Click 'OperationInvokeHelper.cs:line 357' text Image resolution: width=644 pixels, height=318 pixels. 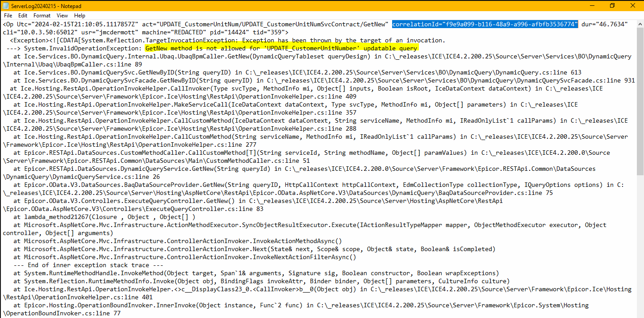click(x=297, y=112)
